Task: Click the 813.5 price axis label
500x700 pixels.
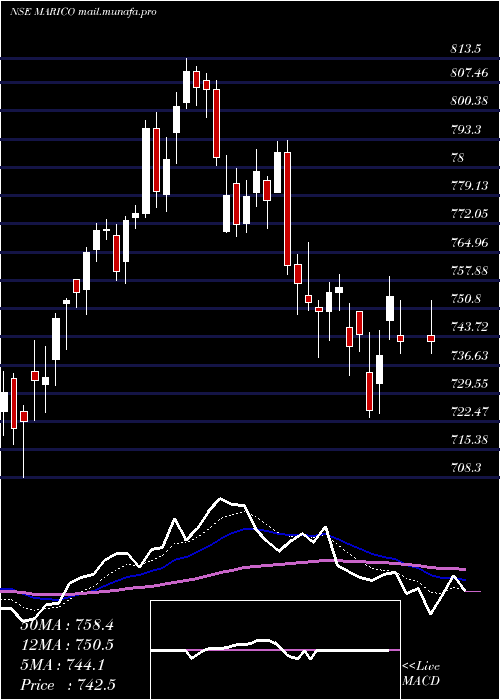Action: [x=465, y=49]
